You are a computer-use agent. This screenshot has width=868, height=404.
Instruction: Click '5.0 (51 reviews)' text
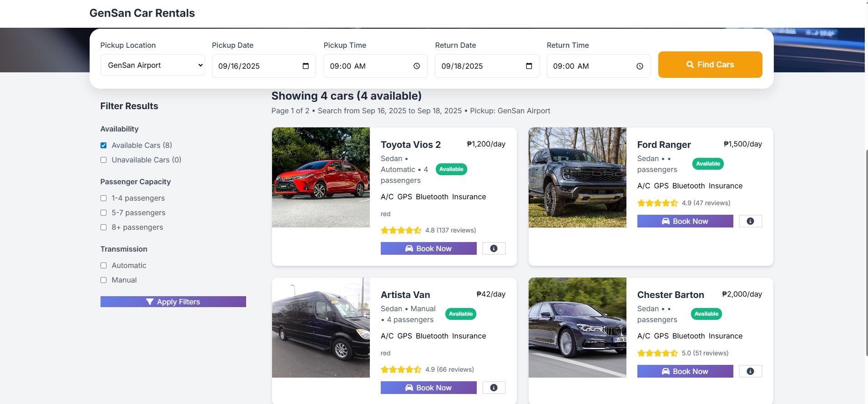[705, 353]
